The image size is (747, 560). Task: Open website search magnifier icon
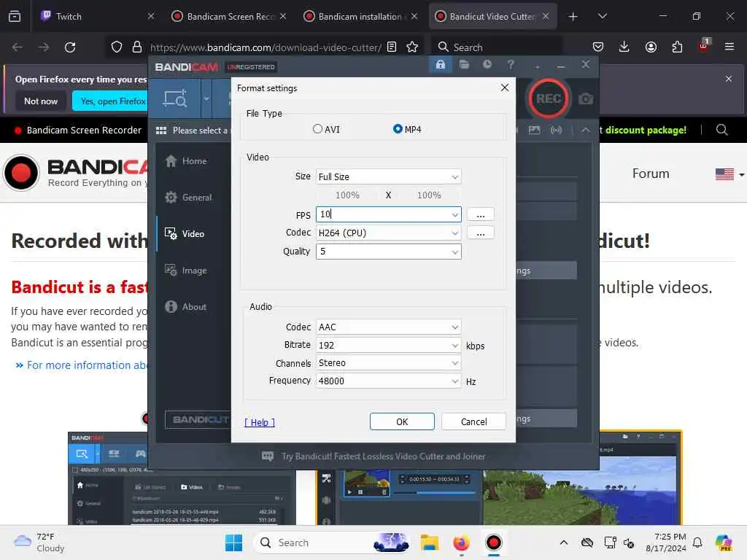pyautogui.click(x=721, y=130)
